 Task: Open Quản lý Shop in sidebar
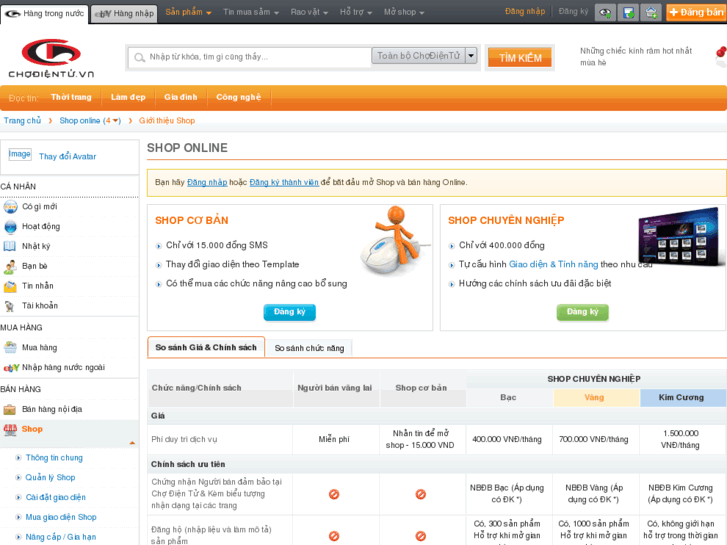(50, 478)
